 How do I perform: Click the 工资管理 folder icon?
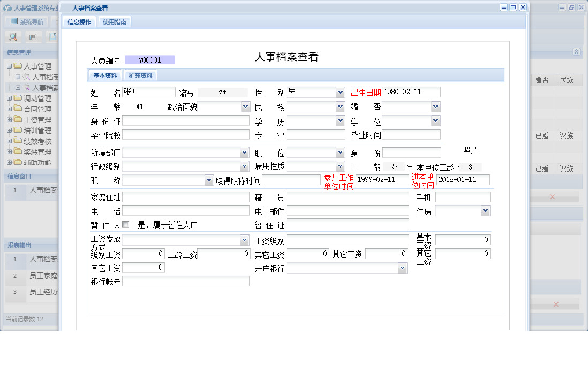pos(17,119)
